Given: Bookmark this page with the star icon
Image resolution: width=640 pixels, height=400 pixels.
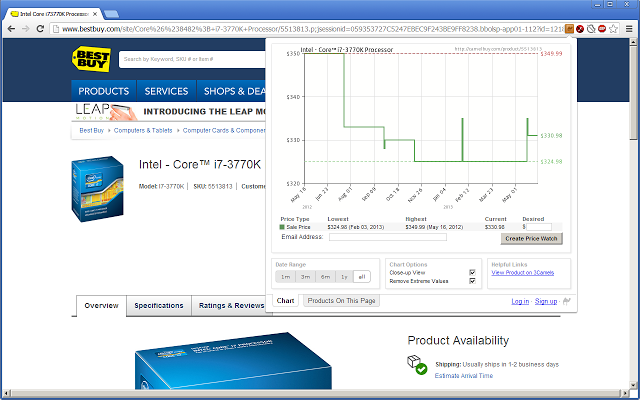Looking at the screenshot, I should (613, 29).
